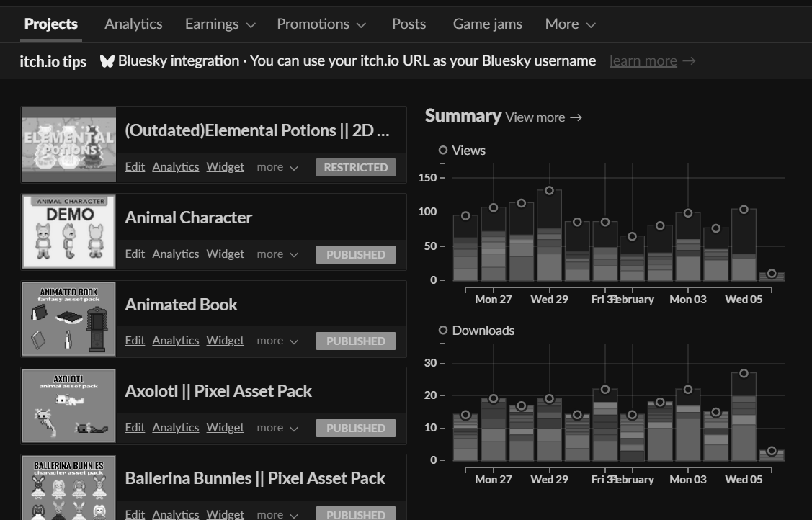Expand more options for Animal Character
Image resolution: width=812 pixels, height=520 pixels.
(x=277, y=254)
